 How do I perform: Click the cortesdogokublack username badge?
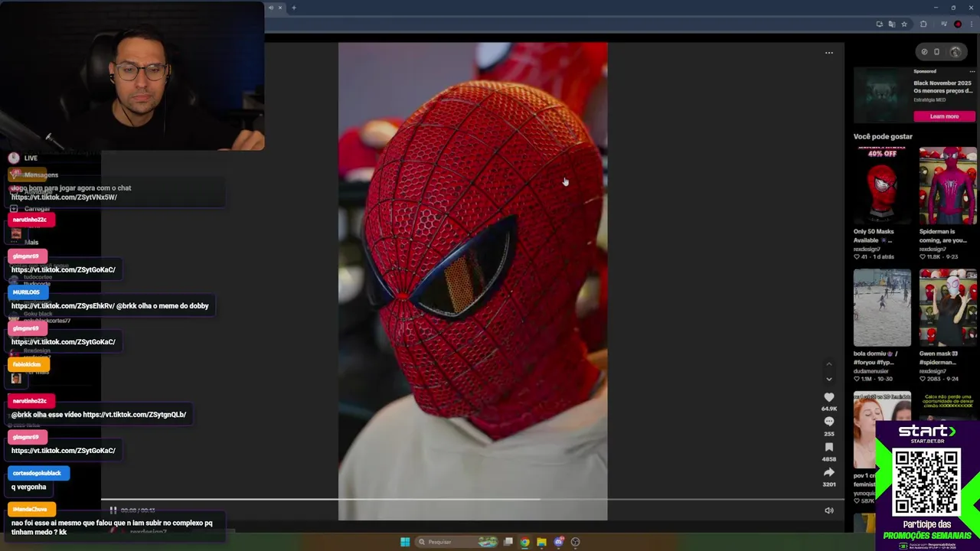point(38,473)
